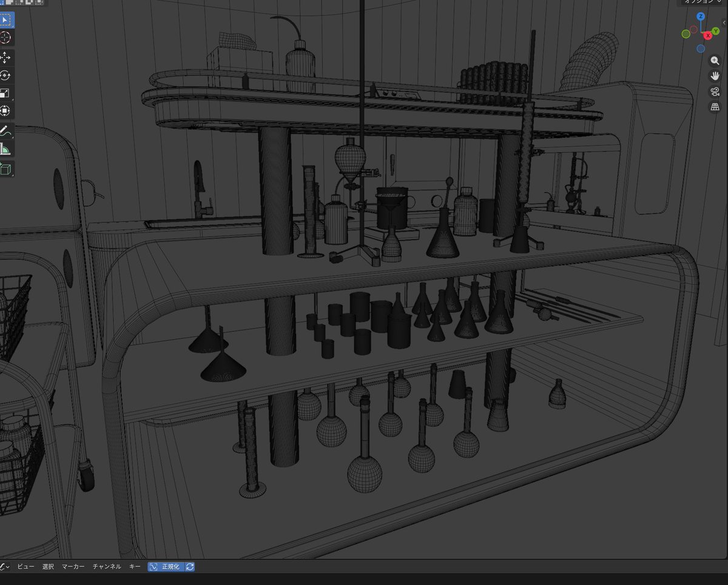The width and height of the screenshot is (728, 585).
Task: Switch perspective/orthographic with the grid icon
Action: coord(715,107)
